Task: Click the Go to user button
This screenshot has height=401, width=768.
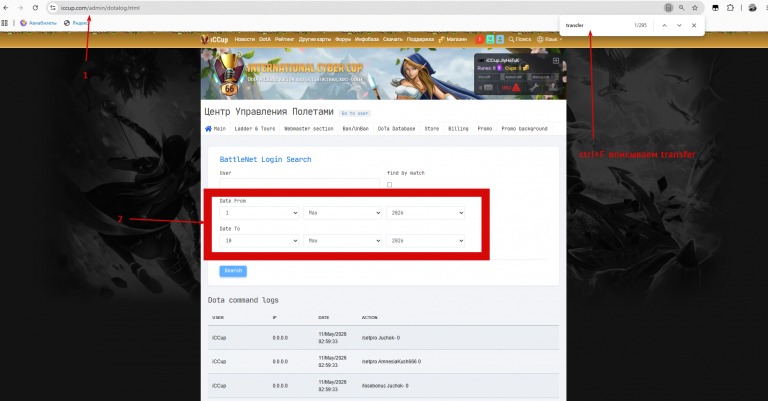Action: (x=355, y=113)
